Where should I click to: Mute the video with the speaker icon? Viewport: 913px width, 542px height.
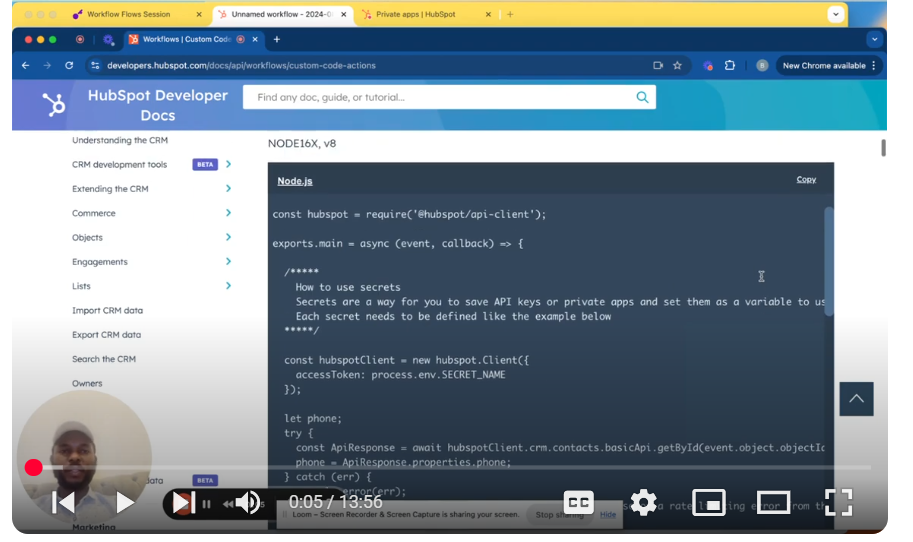tap(248, 502)
